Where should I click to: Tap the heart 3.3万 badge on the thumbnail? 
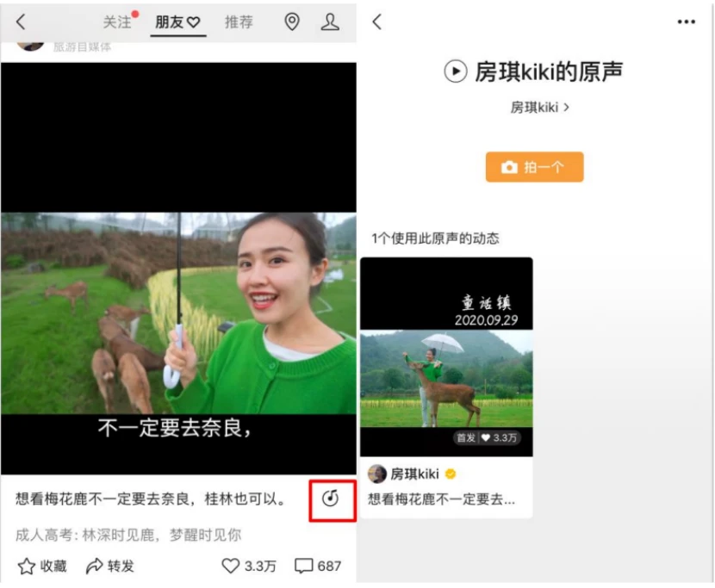(504, 437)
